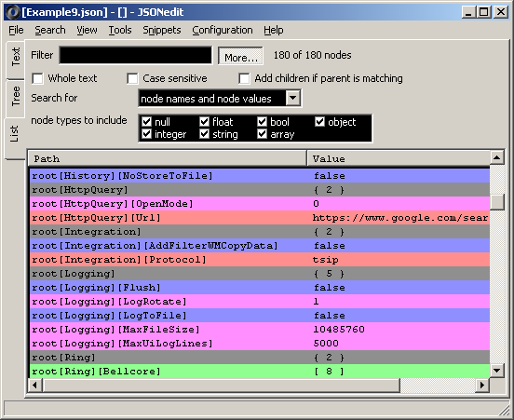Enable the Case sensitive option
This screenshot has width=514, height=420.
click(x=133, y=78)
